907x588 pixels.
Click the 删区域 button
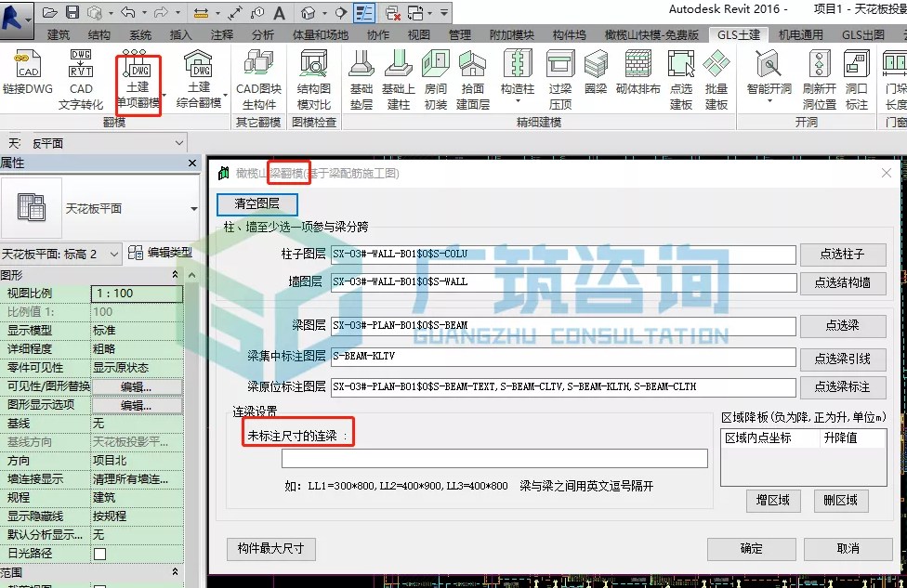[840, 501]
